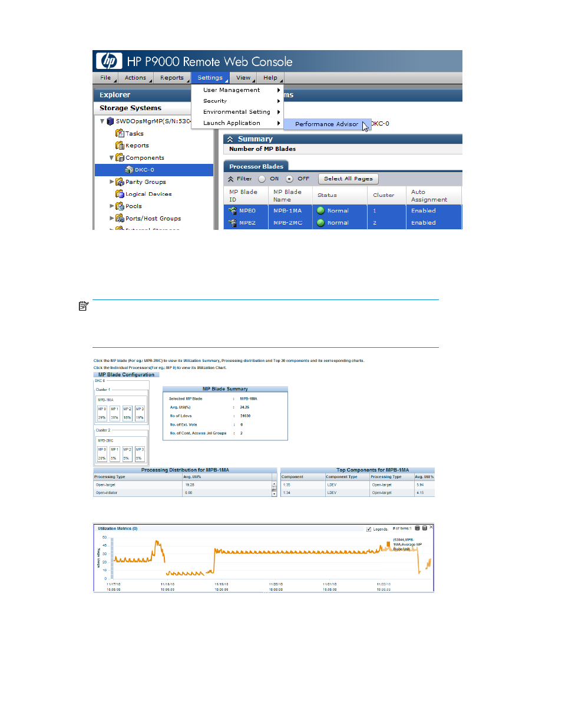The width and height of the screenshot is (562, 728).
Task: Click the SWDOpsMgrMP storage system icon
Action: click(x=110, y=121)
